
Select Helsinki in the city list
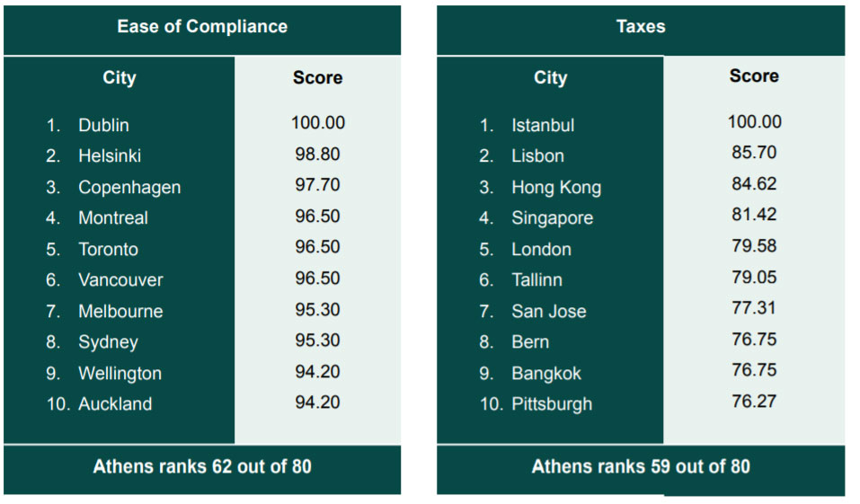coord(110,155)
